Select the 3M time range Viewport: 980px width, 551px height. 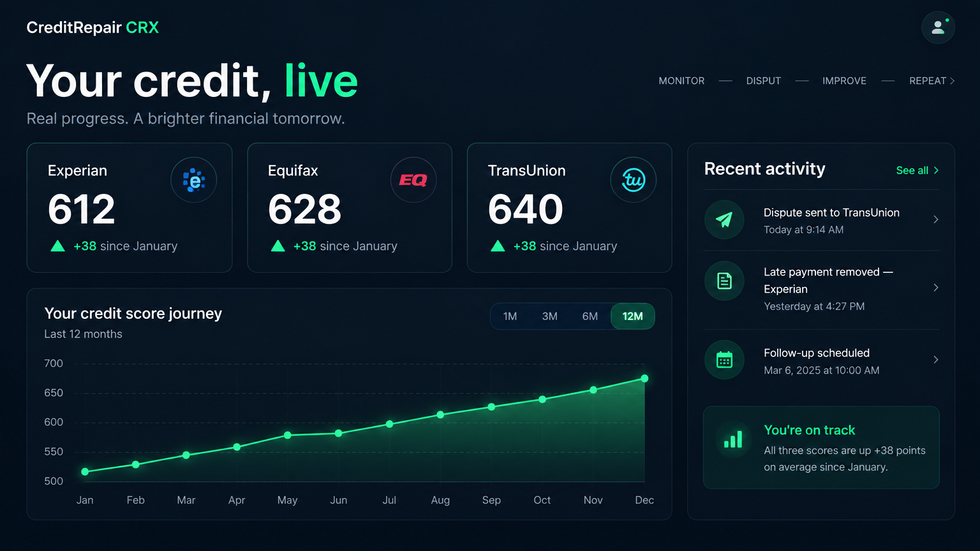pos(549,316)
